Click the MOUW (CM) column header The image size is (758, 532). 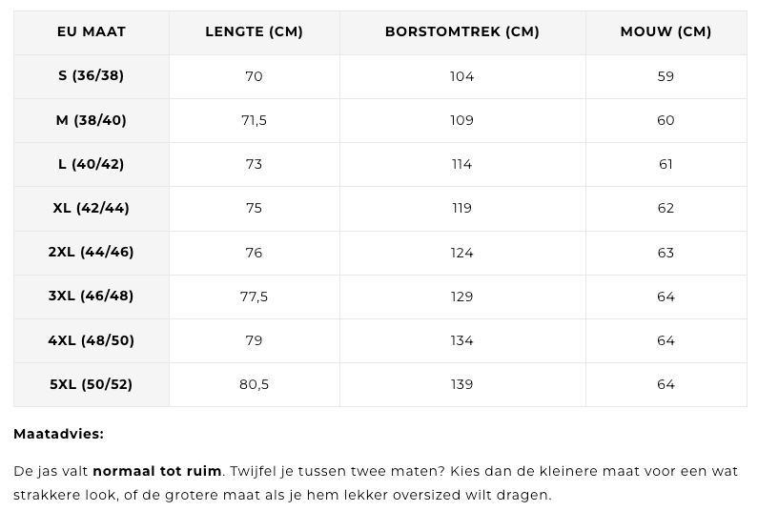(666, 31)
